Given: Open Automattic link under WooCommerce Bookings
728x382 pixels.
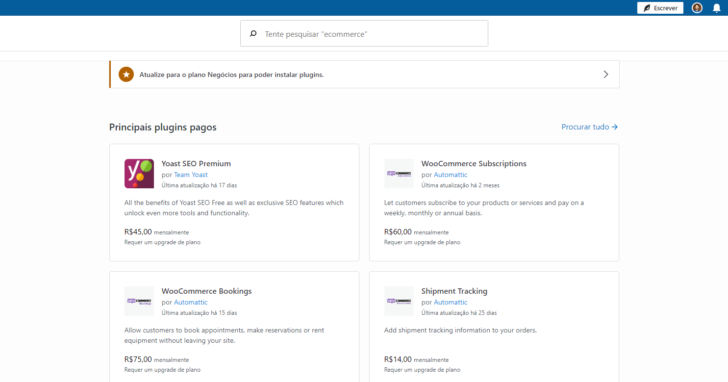Looking at the screenshot, I should click(x=191, y=302).
